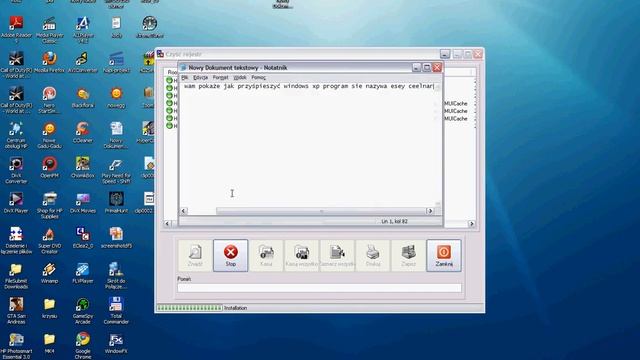
Task: Open GTA San Andreas desktop icon
Action: [16, 311]
